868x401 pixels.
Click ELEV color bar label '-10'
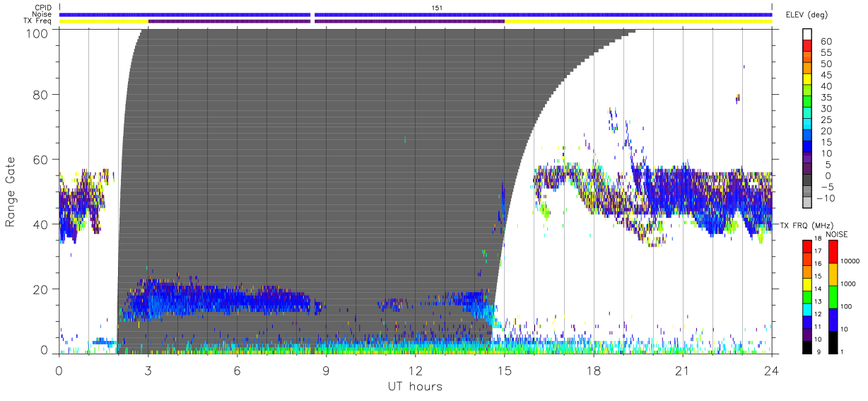(x=826, y=199)
